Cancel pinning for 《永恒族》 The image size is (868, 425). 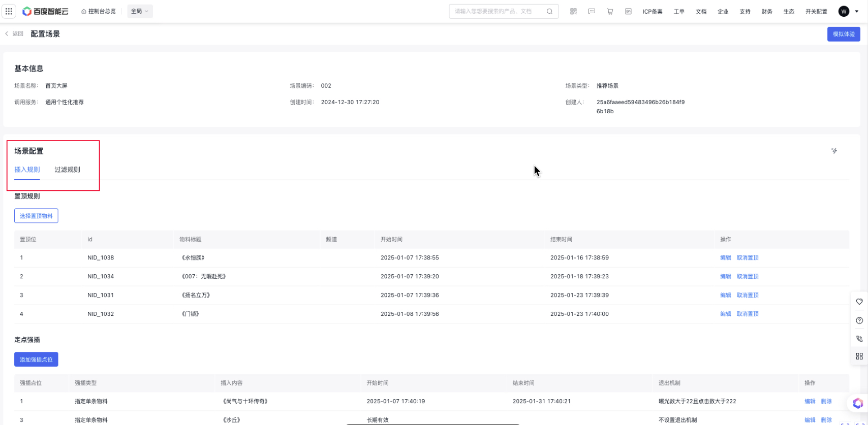(x=748, y=257)
